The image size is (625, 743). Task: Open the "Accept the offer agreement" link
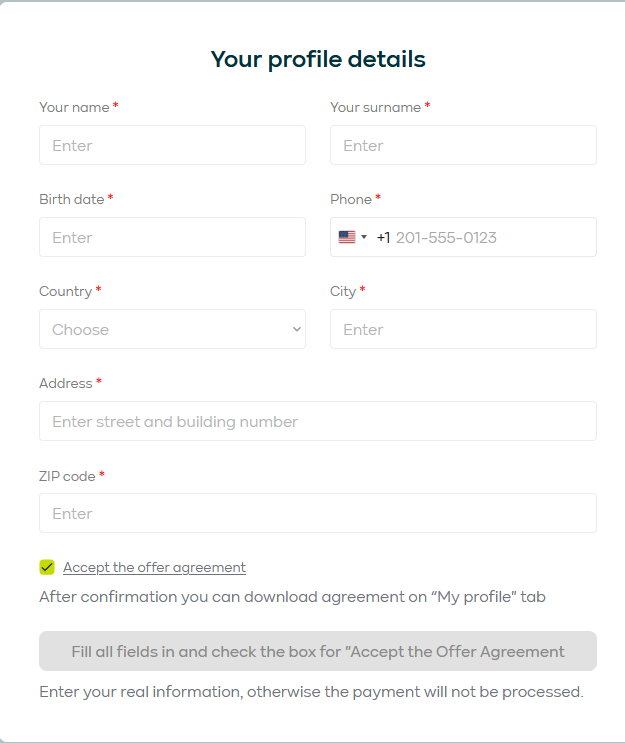click(x=154, y=567)
